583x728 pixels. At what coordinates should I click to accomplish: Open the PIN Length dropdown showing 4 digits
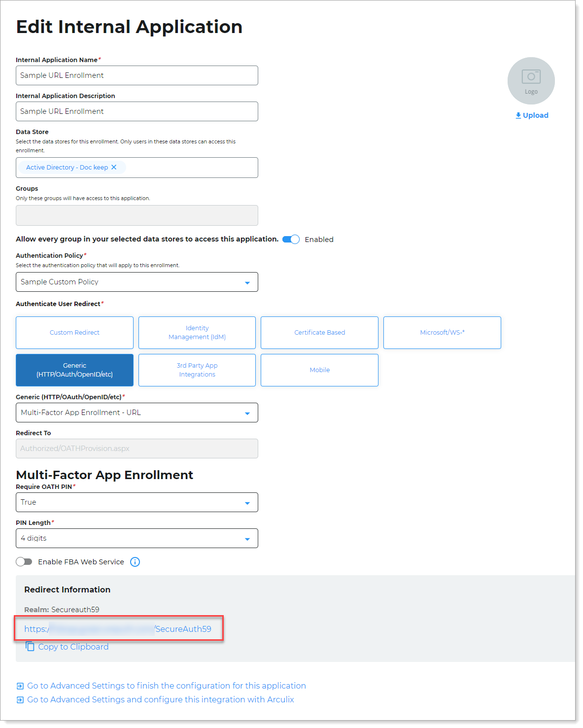point(247,538)
